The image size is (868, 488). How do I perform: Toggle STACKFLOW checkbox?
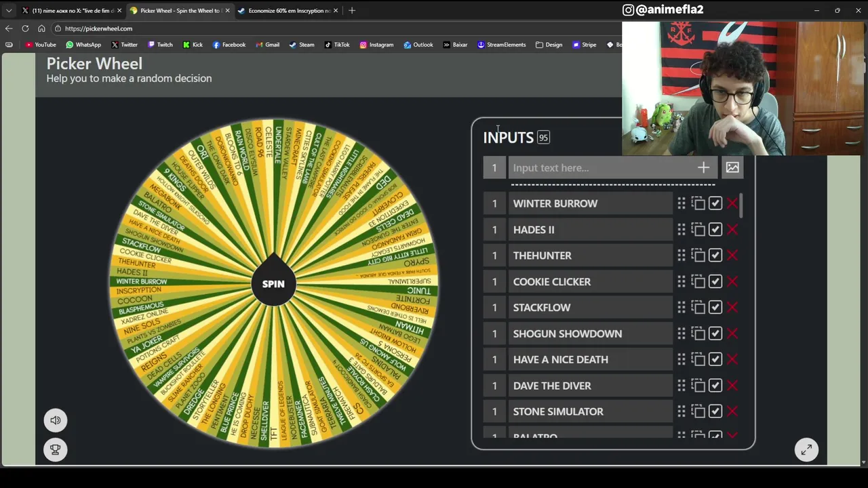click(x=715, y=308)
